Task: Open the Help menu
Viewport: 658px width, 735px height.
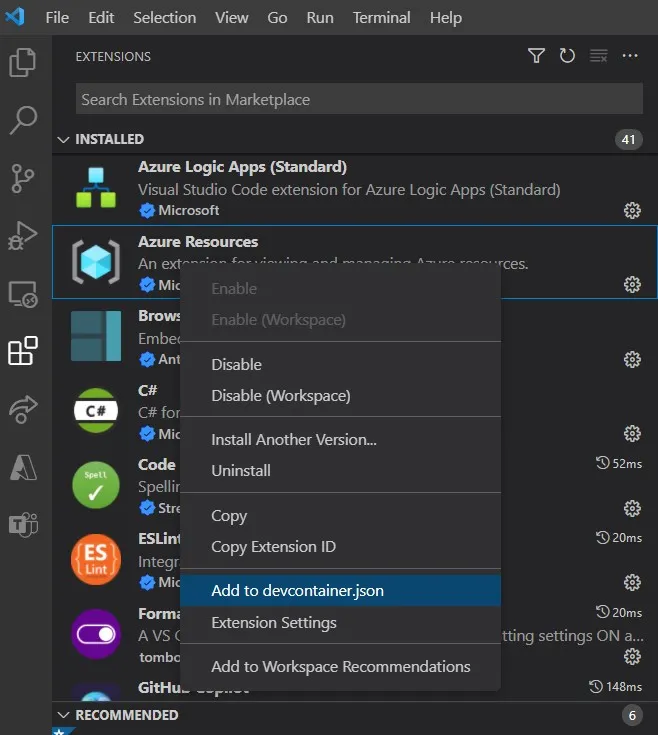Action: coord(446,18)
